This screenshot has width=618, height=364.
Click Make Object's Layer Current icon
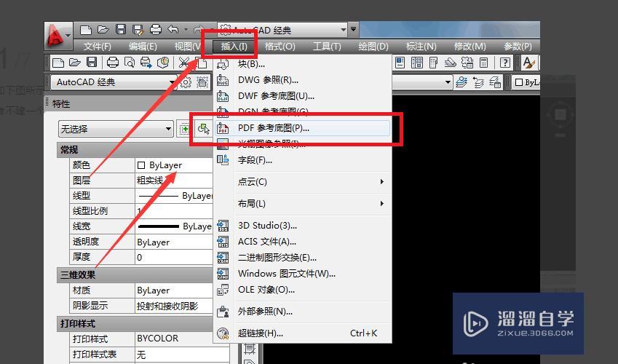(461, 82)
